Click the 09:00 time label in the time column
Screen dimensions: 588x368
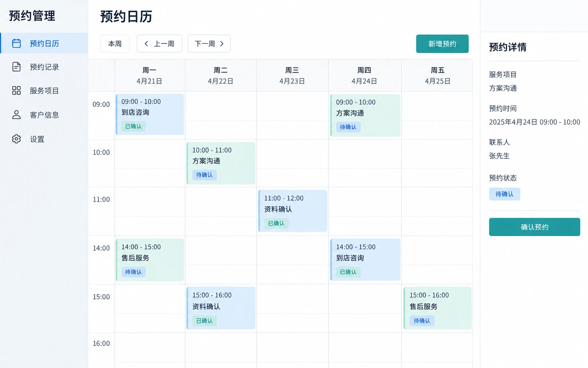(x=101, y=104)
